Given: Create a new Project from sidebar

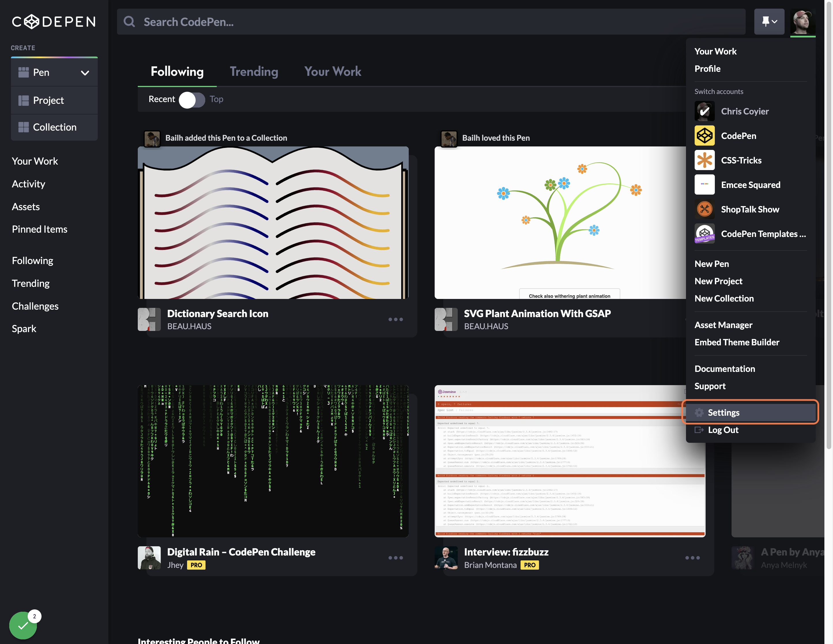Looking at the screenshot, I should click(x=54, y=100).
